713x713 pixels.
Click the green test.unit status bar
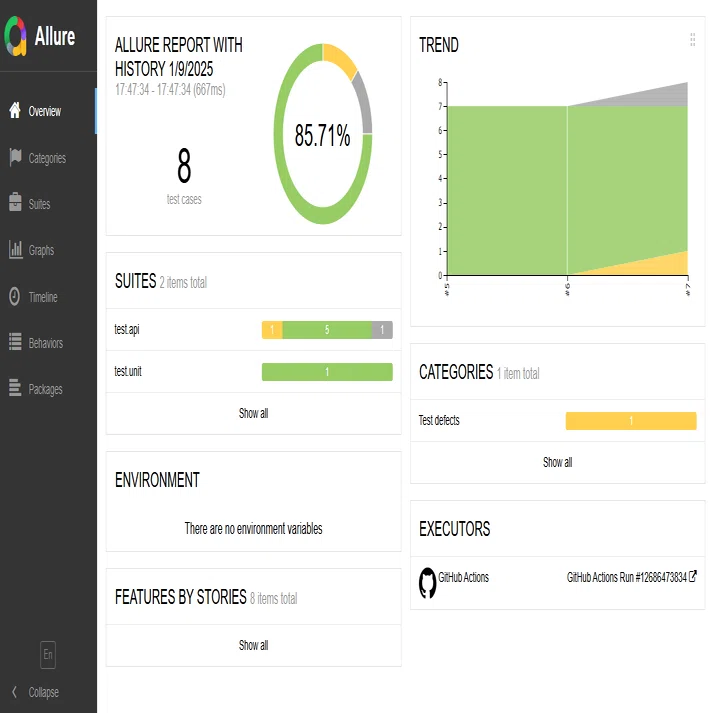(327, 372)
